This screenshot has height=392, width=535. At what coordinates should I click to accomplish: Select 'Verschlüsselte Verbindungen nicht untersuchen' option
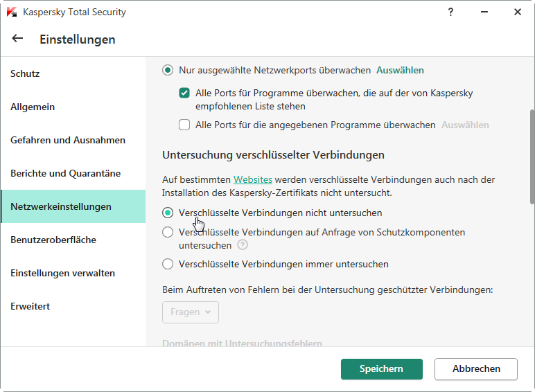pyautogui.click(x=168, y=213)
